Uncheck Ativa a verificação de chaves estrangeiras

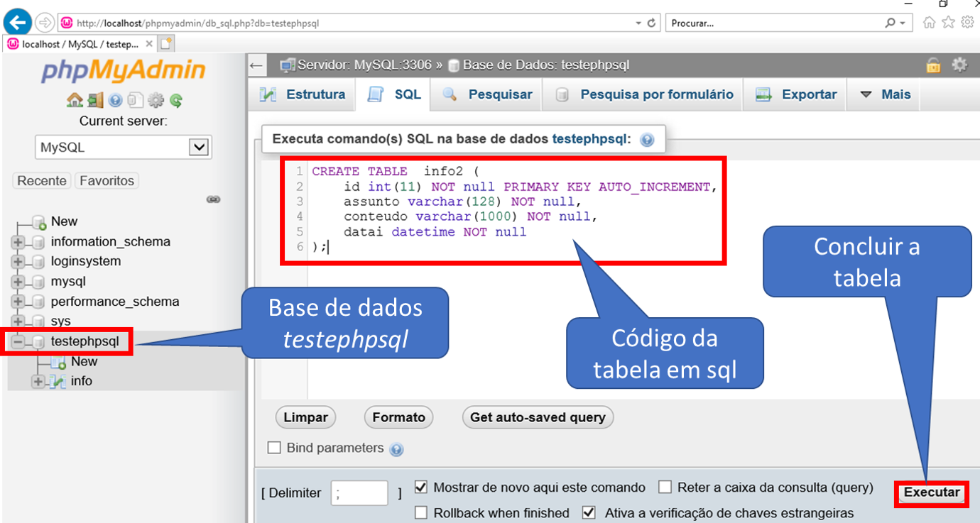(x=589, y=512)
